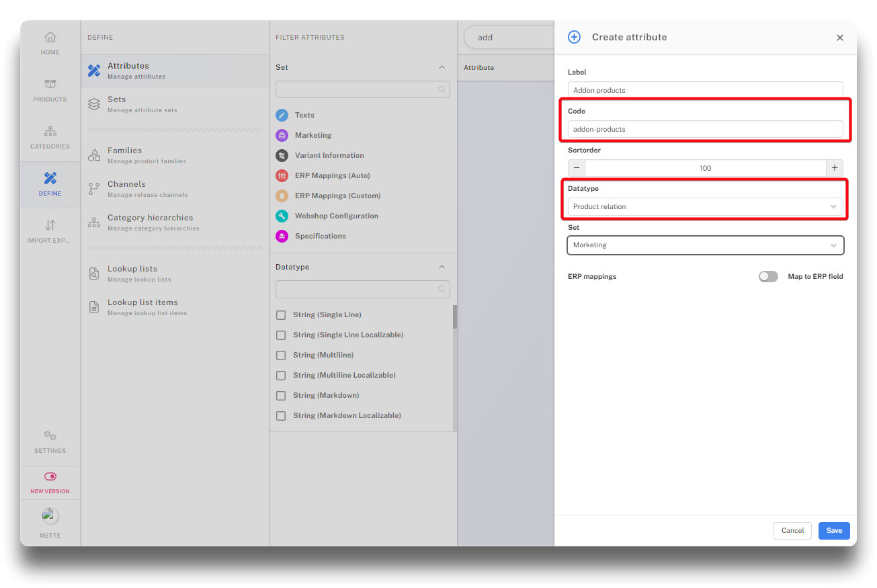Open Settings gear icon in sidebar

click(x=50, y=436)
